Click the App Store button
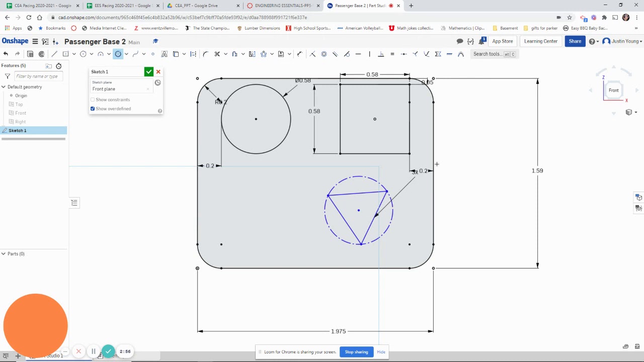The image size is (644, 362). coord(503,41)
